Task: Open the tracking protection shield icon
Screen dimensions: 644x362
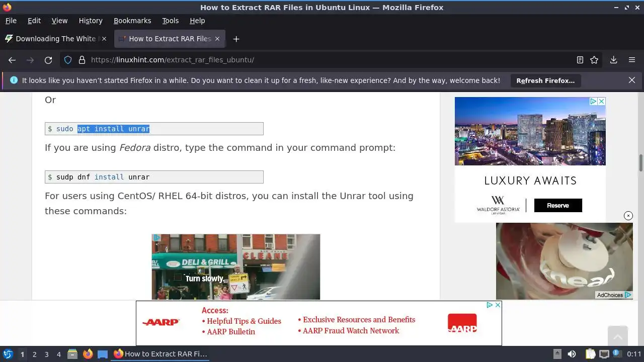Action: click(x=68, y=60)
